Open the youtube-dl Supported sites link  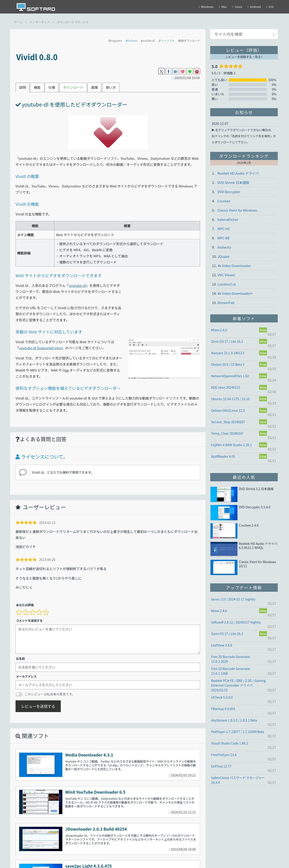coord(40,348)
